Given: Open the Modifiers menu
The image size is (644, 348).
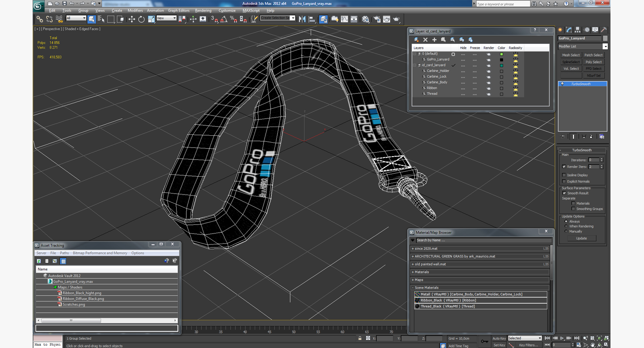Looking at the screenshot, I should click(x=135, y=10).
